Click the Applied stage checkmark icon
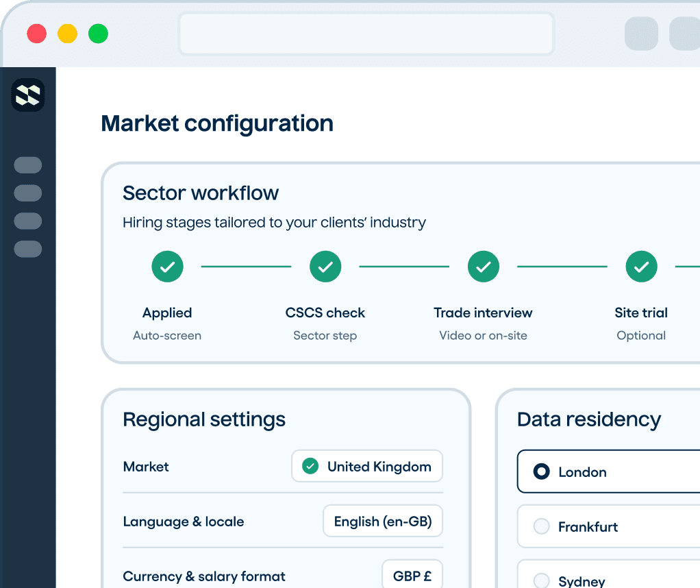 click(167, 267)
